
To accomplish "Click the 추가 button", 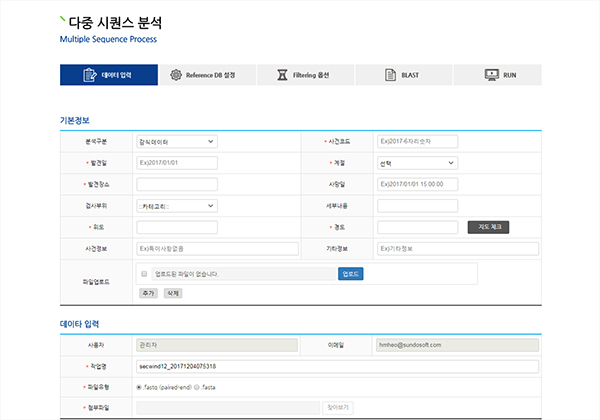I will tap(147, 293).
